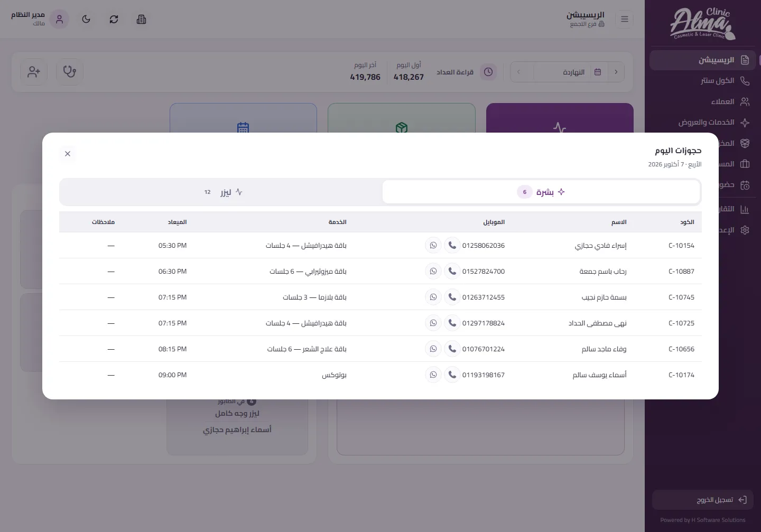The image size is (761, 532).
Task: Click code C-10725 cell
Action: [x=681, y=323]
